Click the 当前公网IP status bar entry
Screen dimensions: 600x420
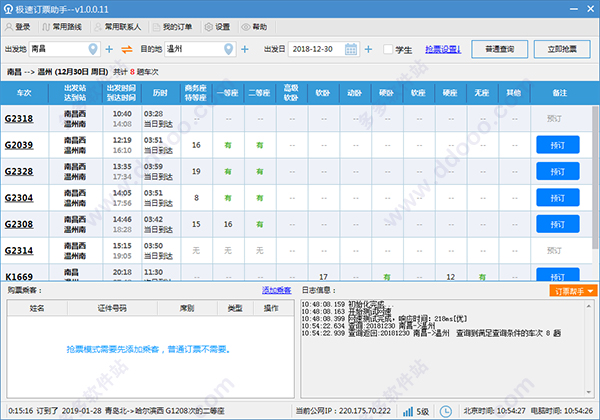(343, 411)
